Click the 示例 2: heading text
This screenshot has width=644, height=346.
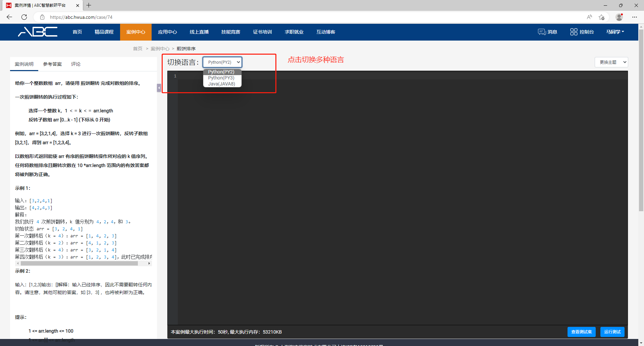click(22, 271)
